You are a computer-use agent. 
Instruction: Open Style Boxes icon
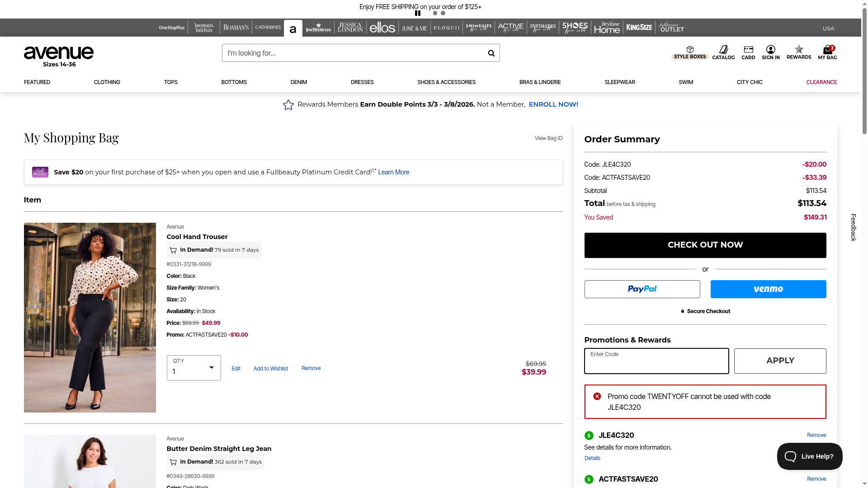pos(689,52)
